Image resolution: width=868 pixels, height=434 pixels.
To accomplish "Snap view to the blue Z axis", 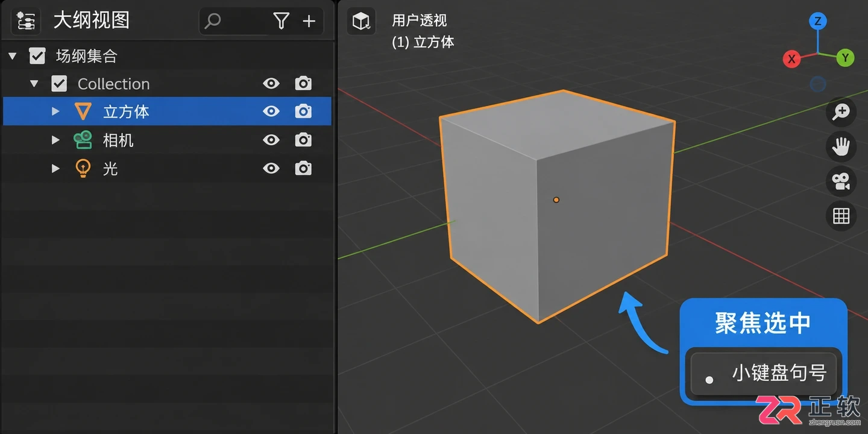I will coord(817,22).
